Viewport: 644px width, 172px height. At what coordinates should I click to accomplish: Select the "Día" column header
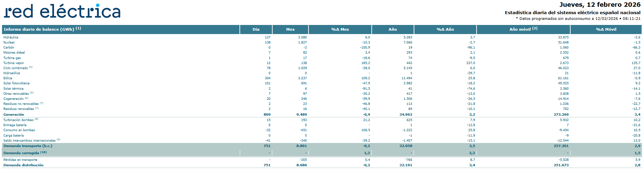coord(256,29)
